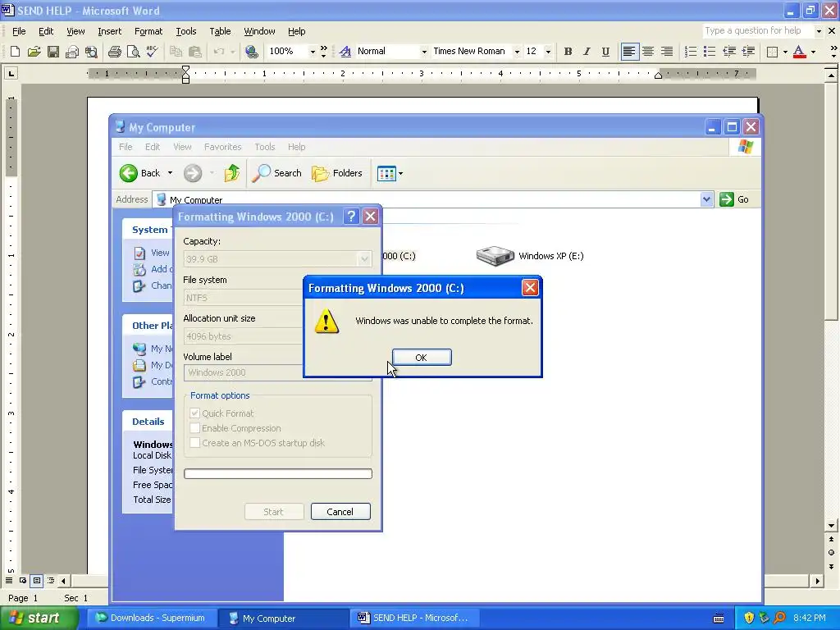Toggle Align Left paragraph alignment
Image resolution: width=840 pixels, height=630 pixels.
(629, 52)
